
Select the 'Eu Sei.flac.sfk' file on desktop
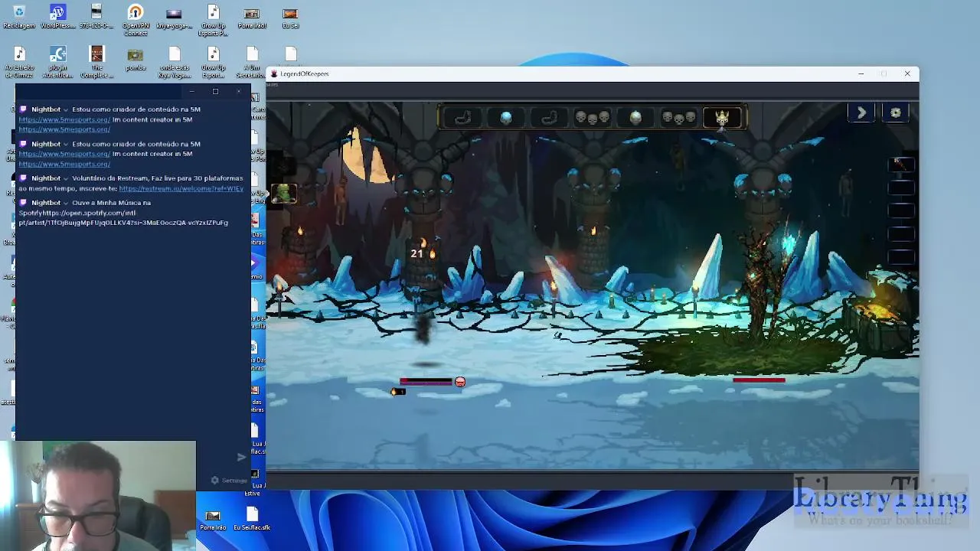[x=252, y=519]
